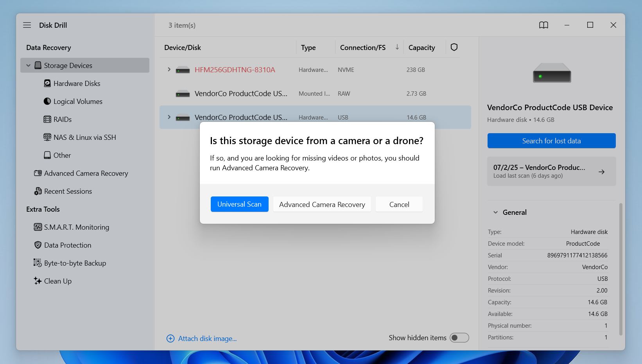This screenshot has width=642, height=364.
Task: Collapse the Storage Devices tree
Action: click(28, 65)
